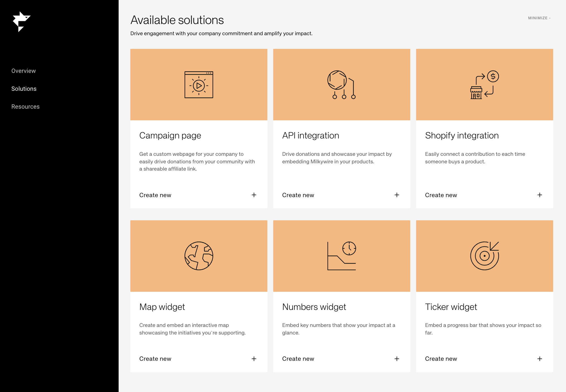Click the Shopify store and dollar icon
566x392 pixels.
[484, 85]
